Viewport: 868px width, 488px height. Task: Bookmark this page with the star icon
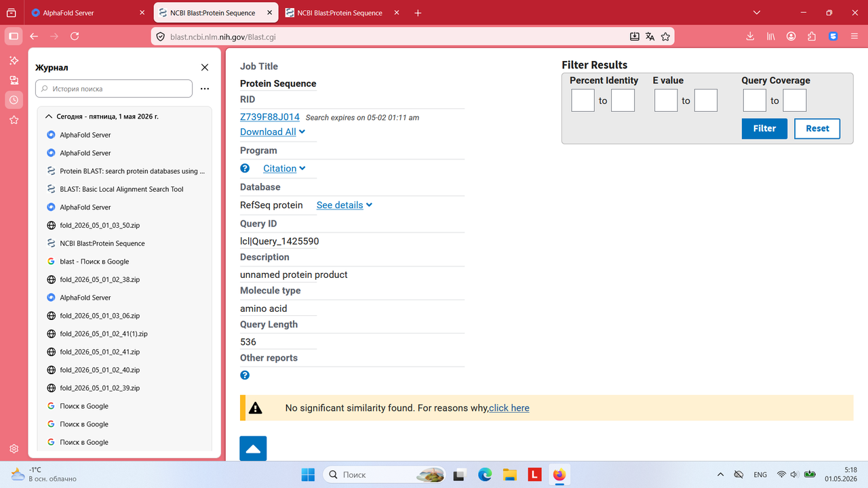(665, 37)
